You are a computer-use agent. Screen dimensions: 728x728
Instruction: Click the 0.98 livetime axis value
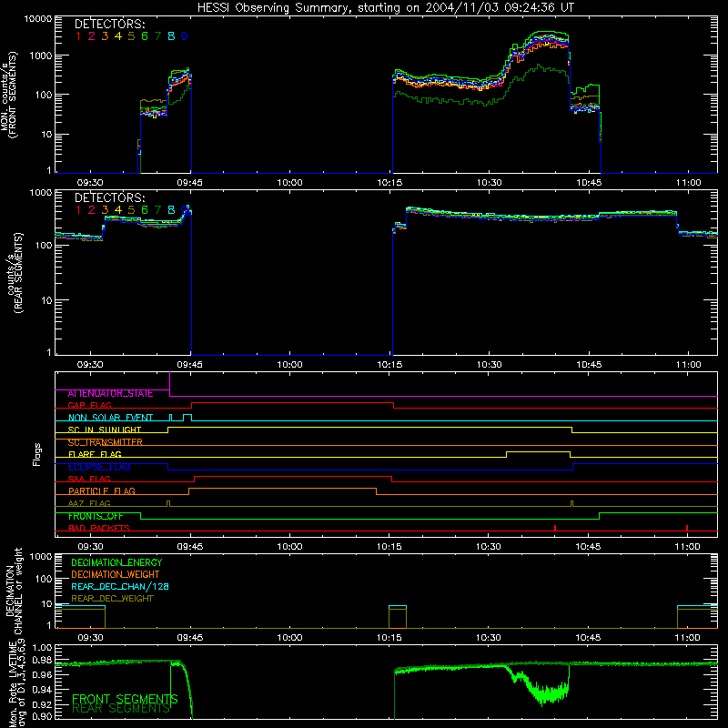click(x=43, y=660)
